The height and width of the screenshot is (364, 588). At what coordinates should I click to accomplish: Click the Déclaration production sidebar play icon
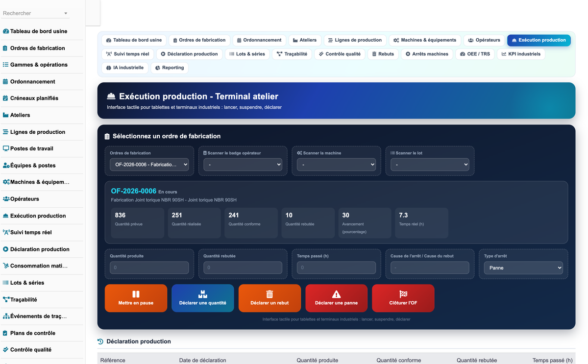[x=6, y=249]
